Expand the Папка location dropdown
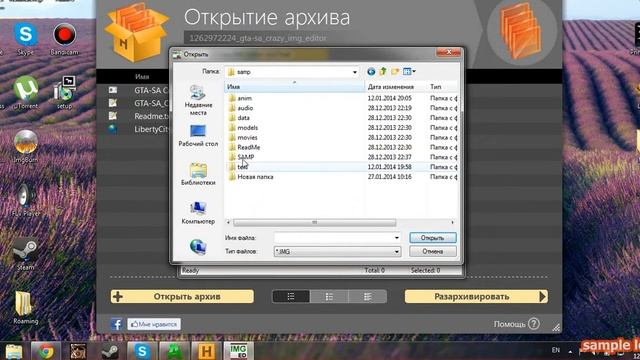Viewport: 640px width, 360px height. tap(355, 72)
